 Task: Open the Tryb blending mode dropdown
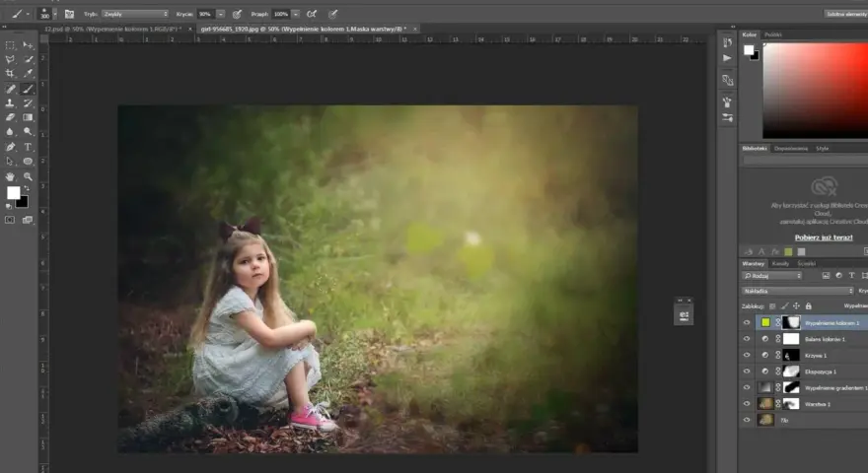[x=135, y=14]
